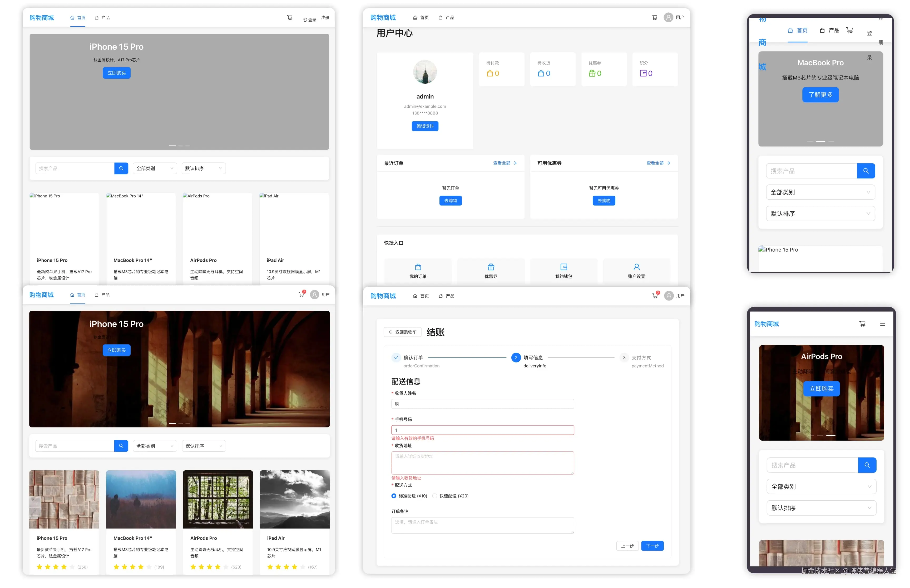Click step 3 支付方式 in the checkout steps

pyautogui.click(x=641, y=358)
